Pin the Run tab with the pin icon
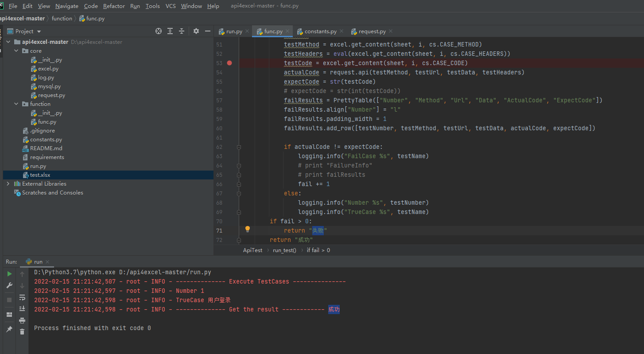Screen dimensions: 644x354 click(9, 329)
